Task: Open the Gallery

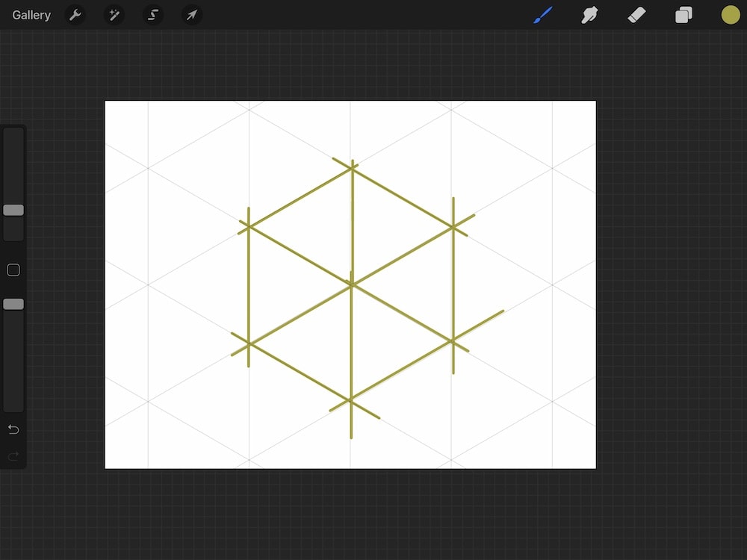Action: click(31, 15)
